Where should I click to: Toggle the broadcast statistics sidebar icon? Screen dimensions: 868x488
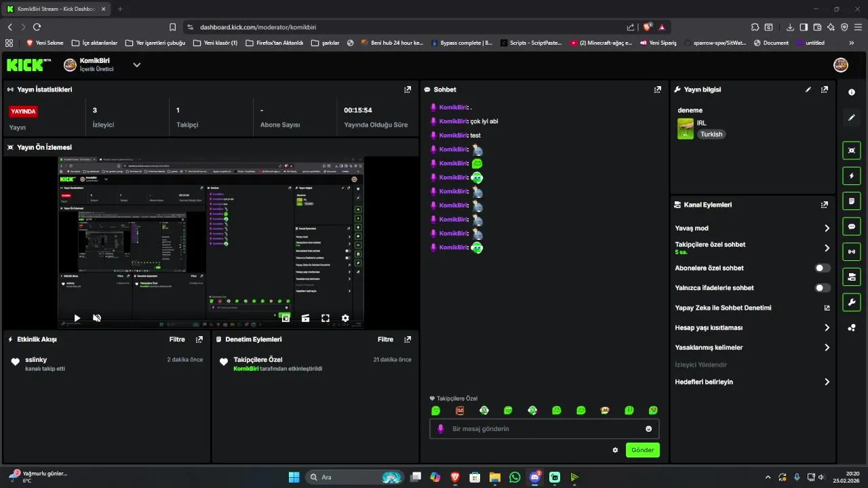[x=852, y=251]
